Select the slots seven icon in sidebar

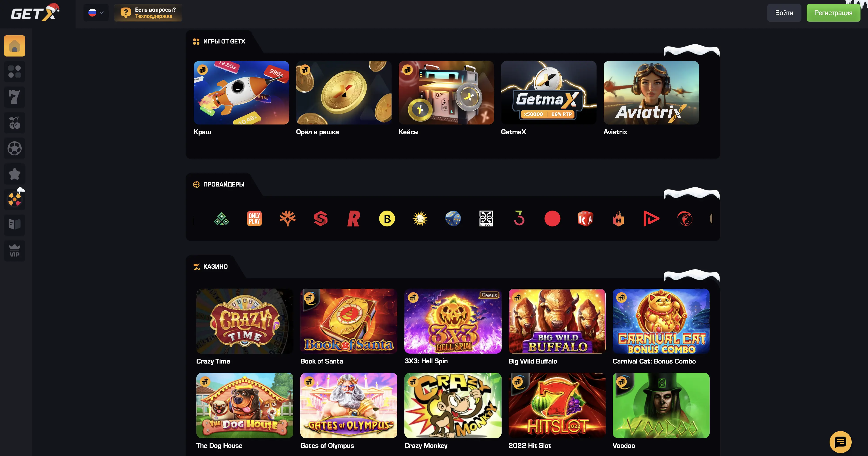(15, 97)
